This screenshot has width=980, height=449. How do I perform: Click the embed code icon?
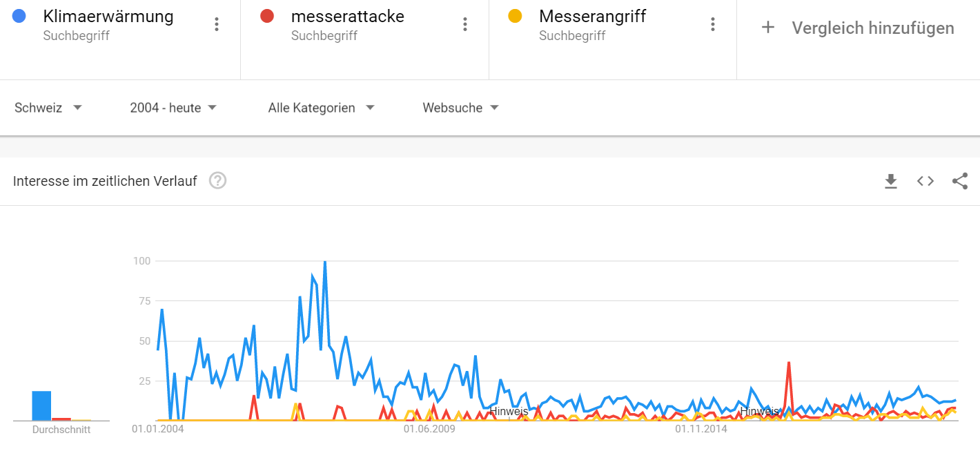pos(925,181)
